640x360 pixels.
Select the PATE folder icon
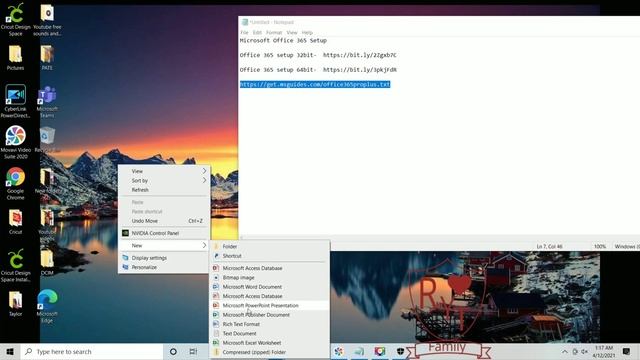(47, 58)
